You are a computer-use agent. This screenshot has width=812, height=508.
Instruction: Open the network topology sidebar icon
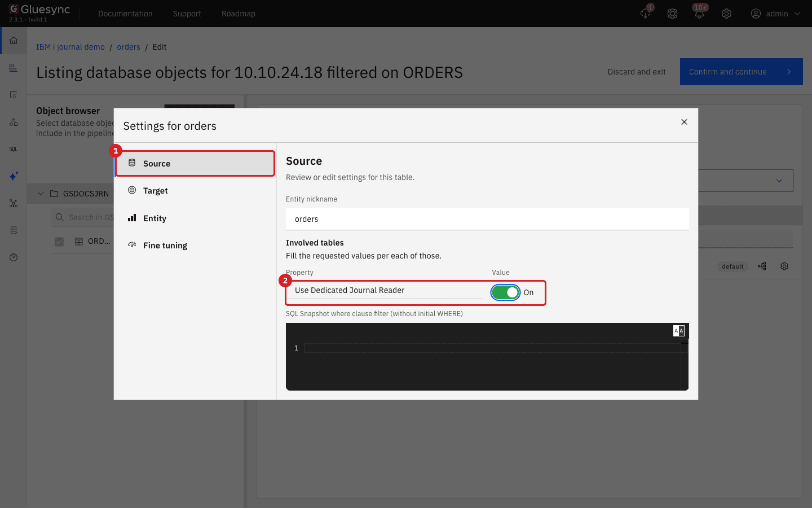click(x=14, y=203)
